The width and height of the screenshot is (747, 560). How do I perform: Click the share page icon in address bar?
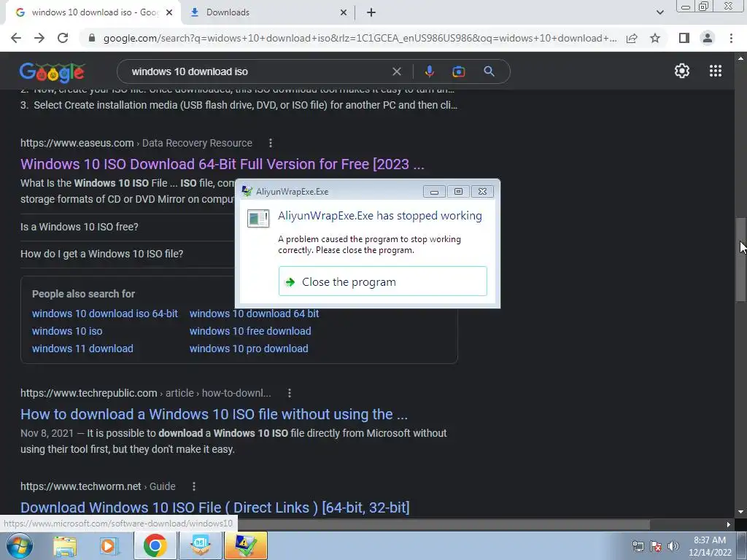click(632, 38)
